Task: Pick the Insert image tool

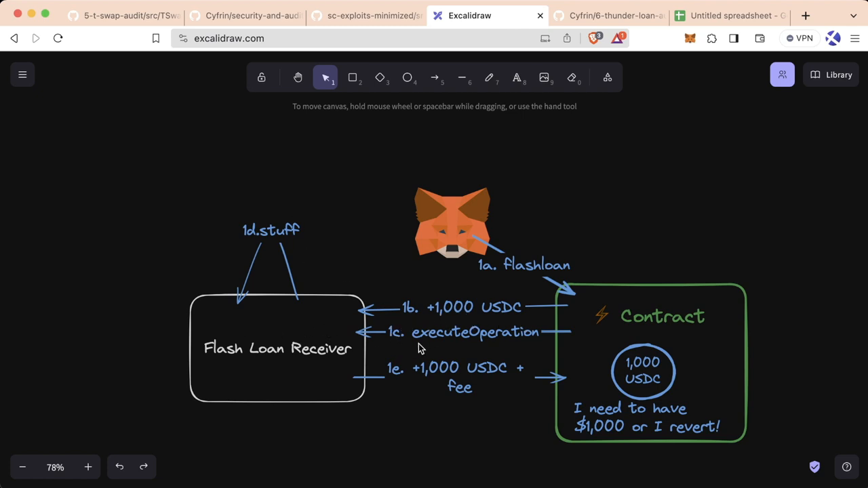Action: click(544, 78)
